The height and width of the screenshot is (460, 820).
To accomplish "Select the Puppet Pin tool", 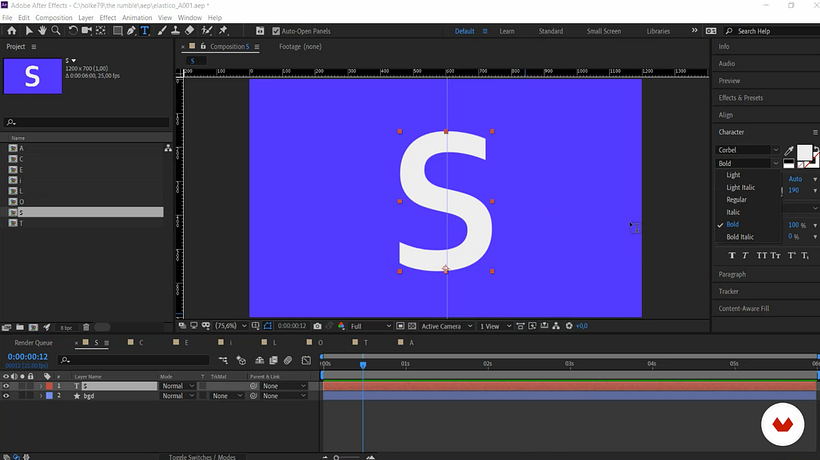I will (223, 31).
